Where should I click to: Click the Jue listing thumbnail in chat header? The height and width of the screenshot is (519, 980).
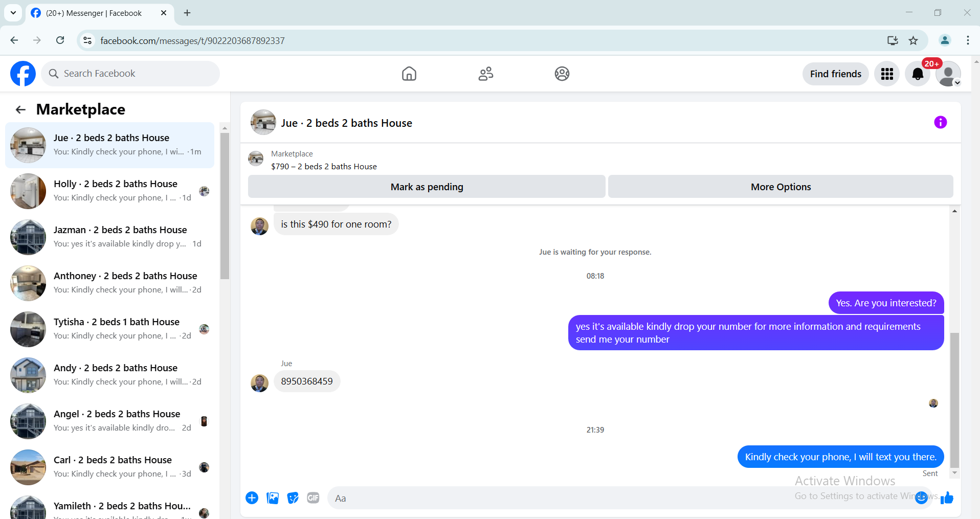coord(263,122)
